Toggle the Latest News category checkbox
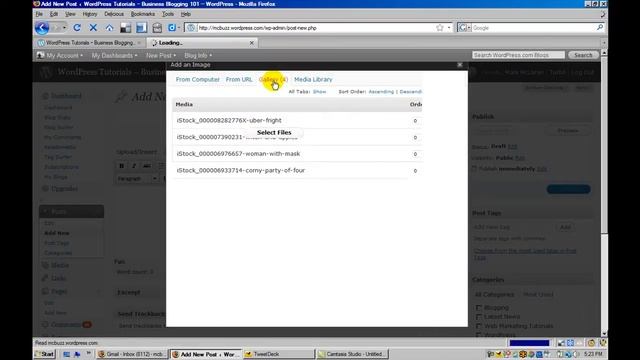 pyautogui.click(x=479, y=317)
